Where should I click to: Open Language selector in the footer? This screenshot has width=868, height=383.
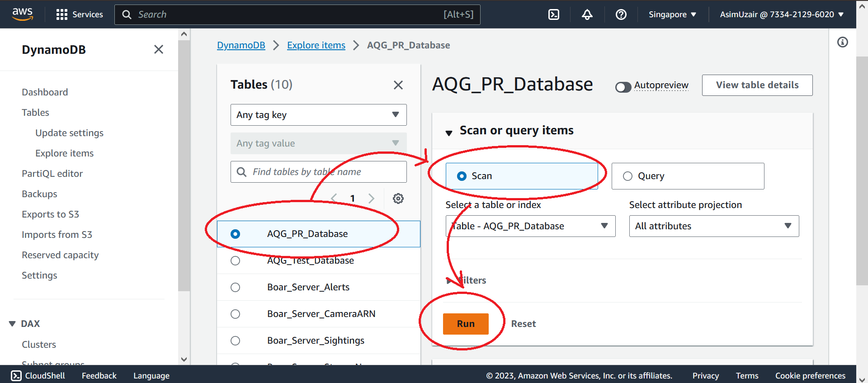[x=151, y=376]
